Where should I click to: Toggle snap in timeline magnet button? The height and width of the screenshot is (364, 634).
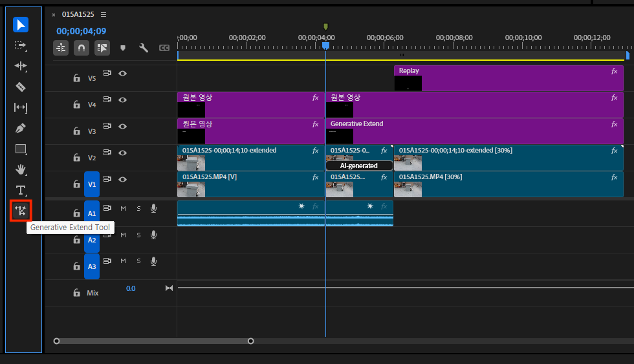pos(82,48)
